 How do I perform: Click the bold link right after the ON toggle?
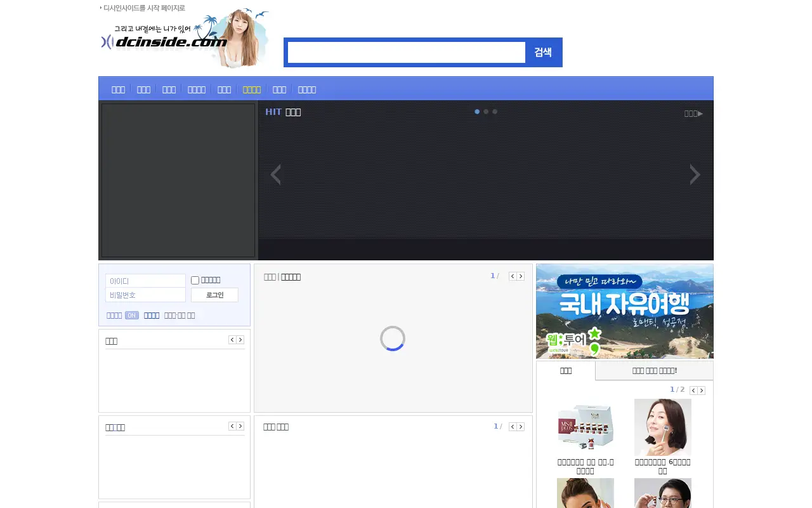(x=152, y=316)
